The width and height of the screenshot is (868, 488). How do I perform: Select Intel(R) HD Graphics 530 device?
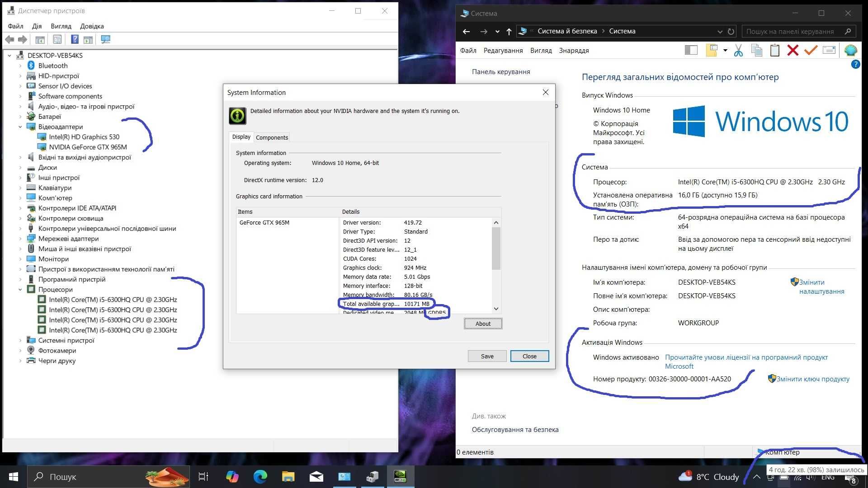pyautogui.click(x=84, y=137)
